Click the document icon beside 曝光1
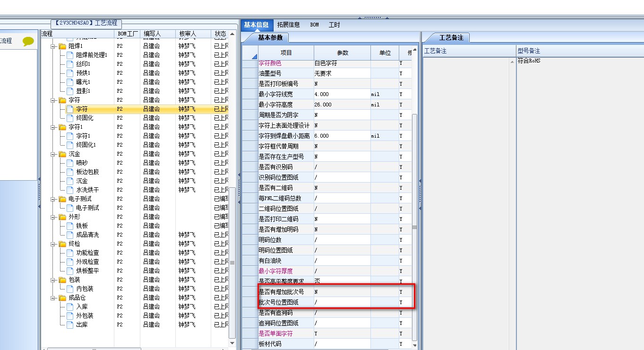Screen dimensions: 644x350 (70, 82)
